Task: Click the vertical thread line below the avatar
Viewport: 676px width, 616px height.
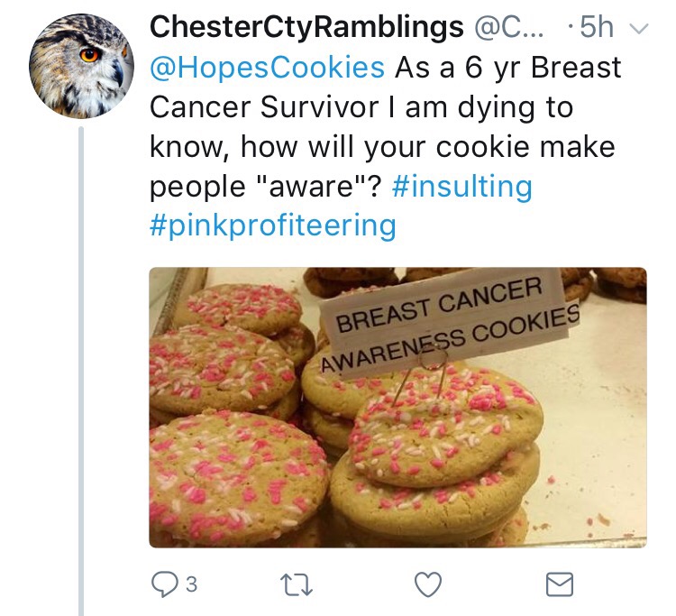Action: 80,361
